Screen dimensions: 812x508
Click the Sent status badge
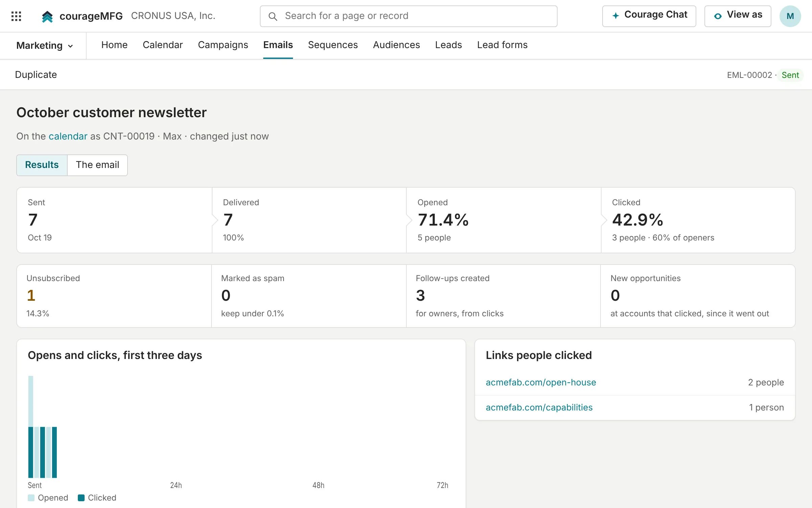click(790, 75)
